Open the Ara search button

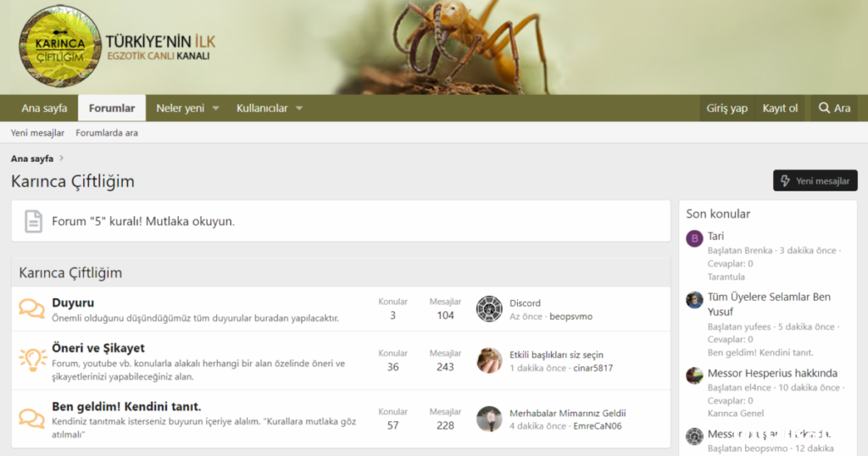coord(833,108)
